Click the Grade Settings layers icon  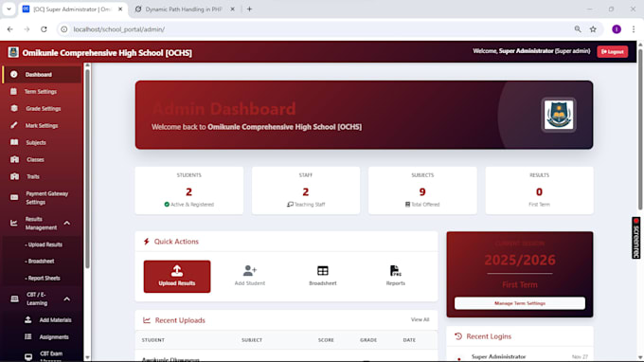[14, 108]
